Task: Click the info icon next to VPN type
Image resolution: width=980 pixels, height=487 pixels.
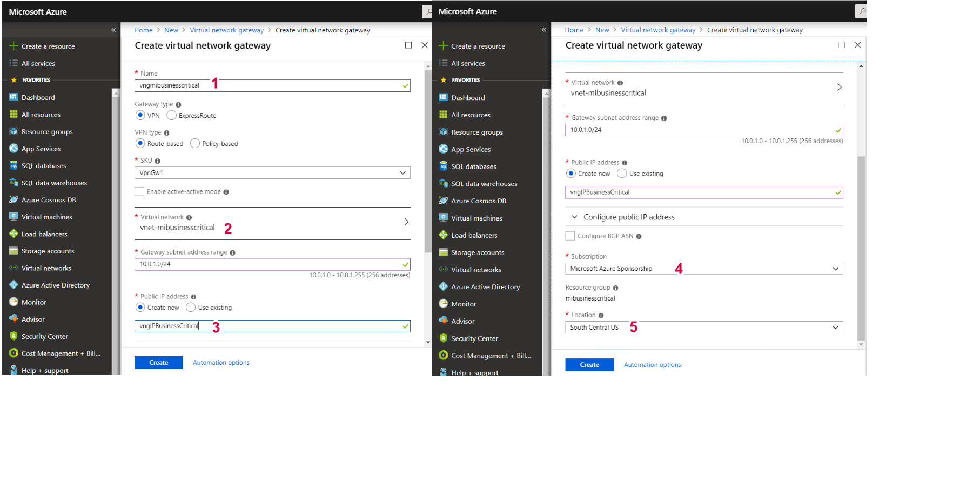Action: (x=166, y=133)
